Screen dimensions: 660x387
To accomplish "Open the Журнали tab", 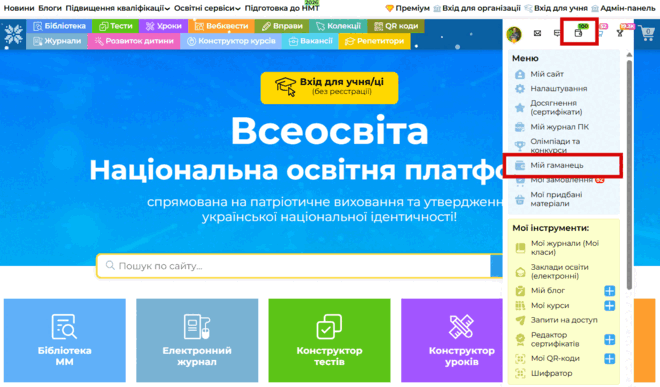I will click(57, 41).
